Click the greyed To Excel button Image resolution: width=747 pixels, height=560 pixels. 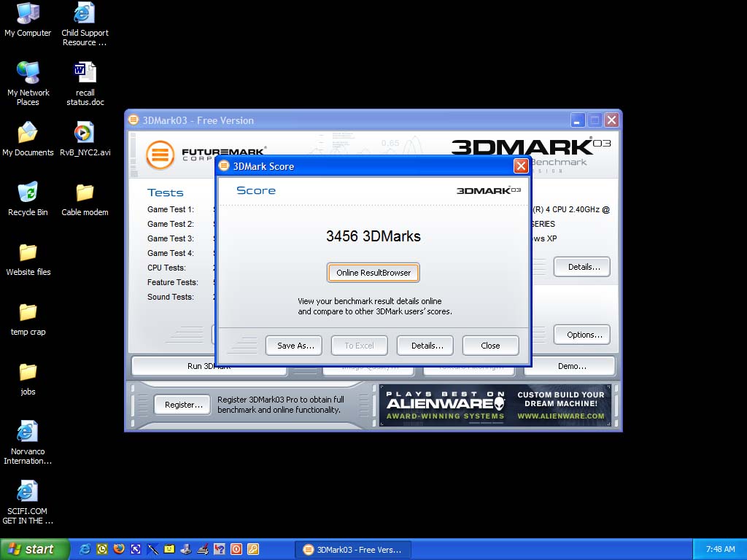359,346
